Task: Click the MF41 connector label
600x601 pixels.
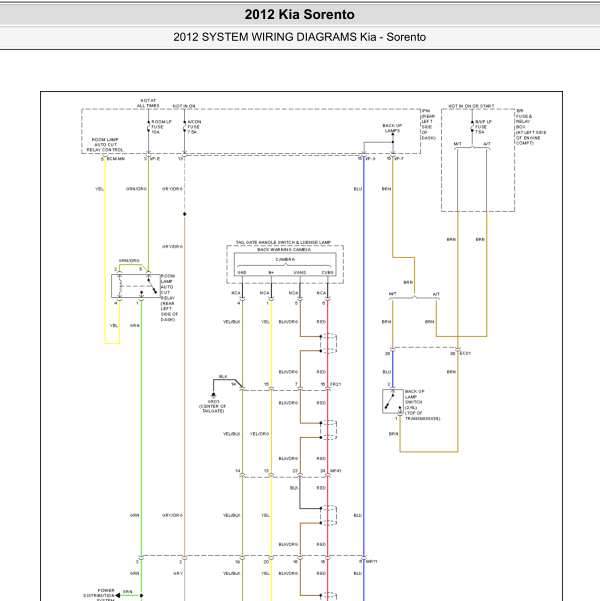Action: click(x=335, y=471)
